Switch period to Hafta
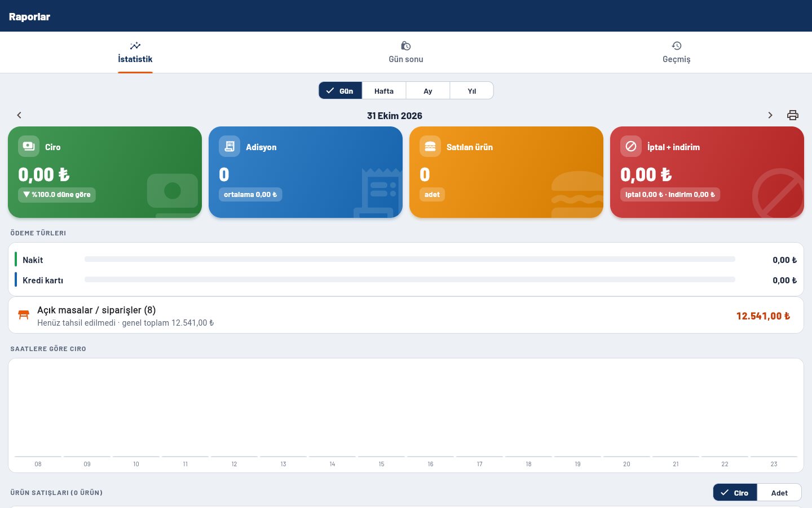 [384, 90]
